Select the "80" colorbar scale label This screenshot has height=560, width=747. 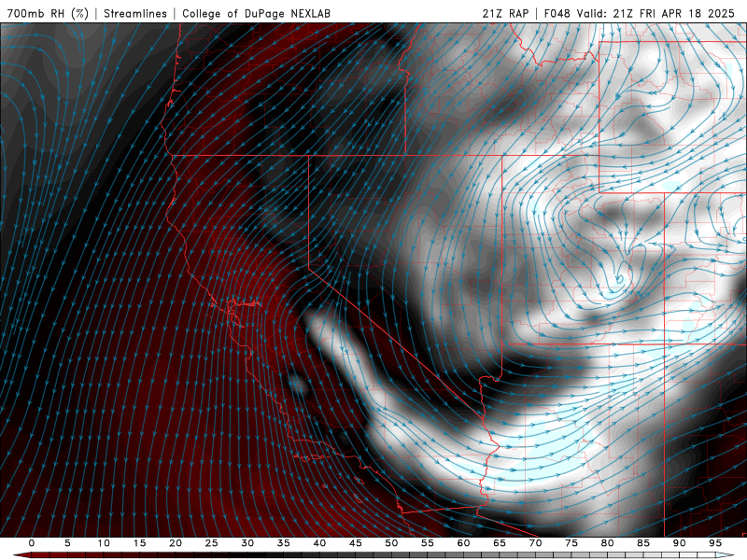click(x=608, y=543)
